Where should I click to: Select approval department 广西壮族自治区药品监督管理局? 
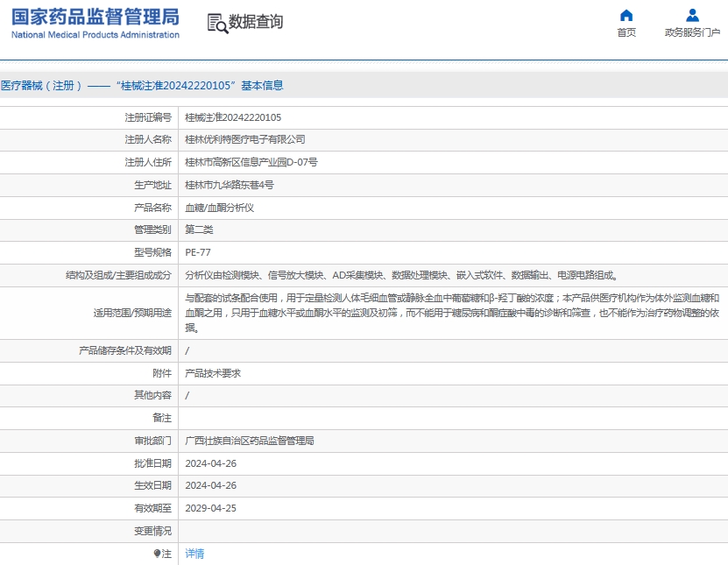click(x=250, y=441)
